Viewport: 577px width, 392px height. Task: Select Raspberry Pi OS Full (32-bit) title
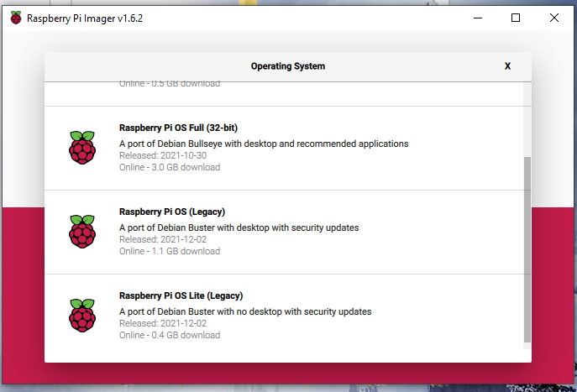178,128
